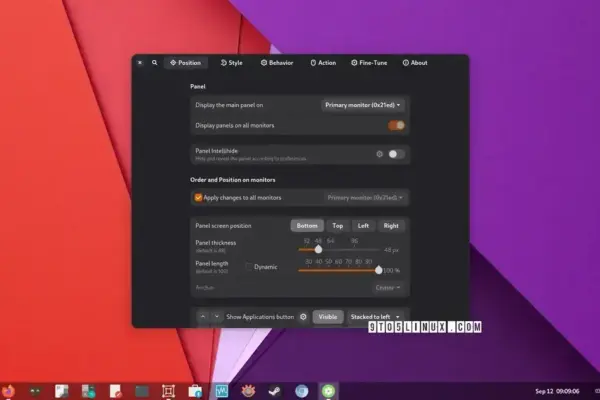This screenshot has height=400, width=600.
Task: Click the Panel thickness slider handle
Action: (318, 250)
